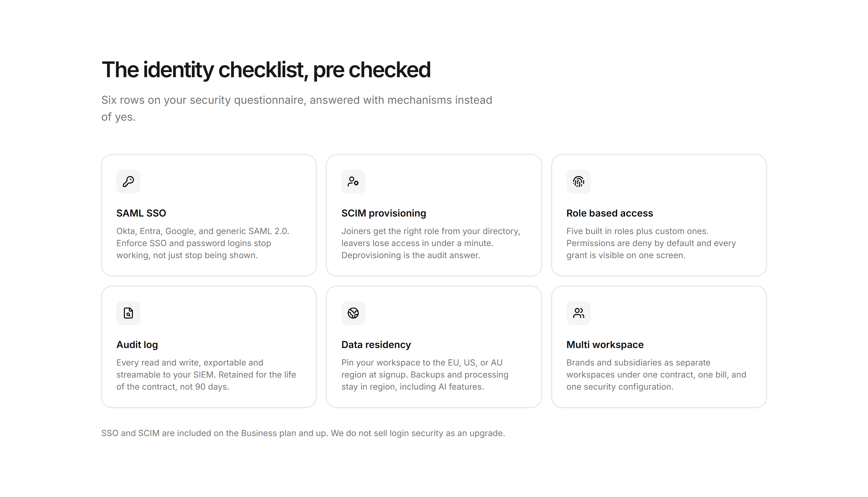Screen dimensions: 868x497
Task: Select the SAML SSO card title
Action: tap(141, 213)
